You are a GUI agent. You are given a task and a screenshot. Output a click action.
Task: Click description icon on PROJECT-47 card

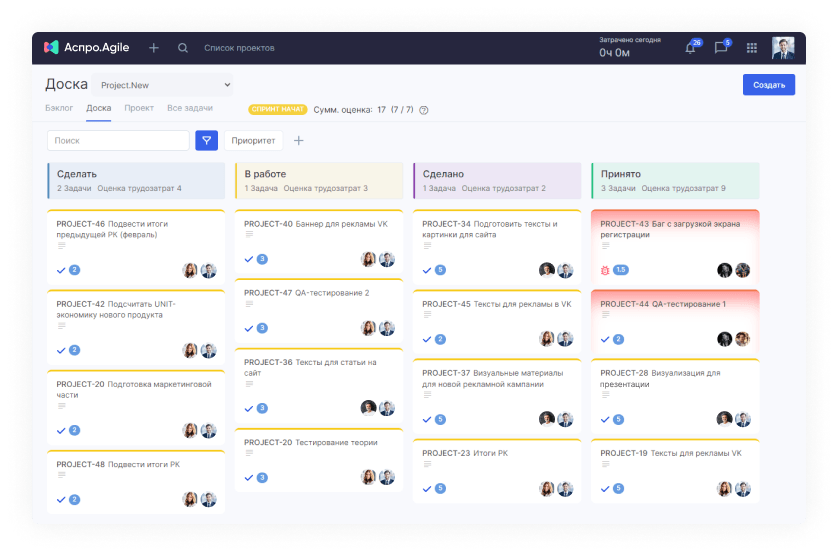[250, 304]
